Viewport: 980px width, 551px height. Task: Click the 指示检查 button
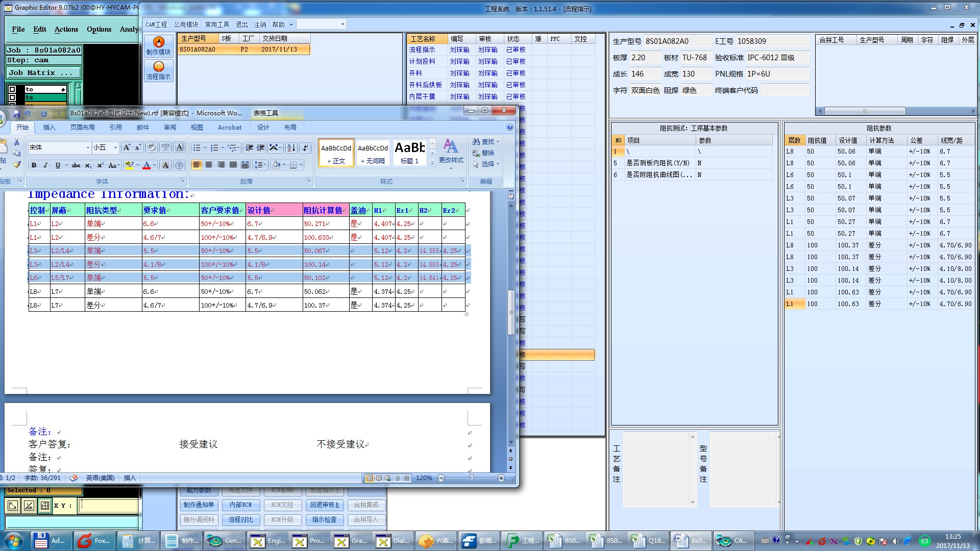coord(324,519)
